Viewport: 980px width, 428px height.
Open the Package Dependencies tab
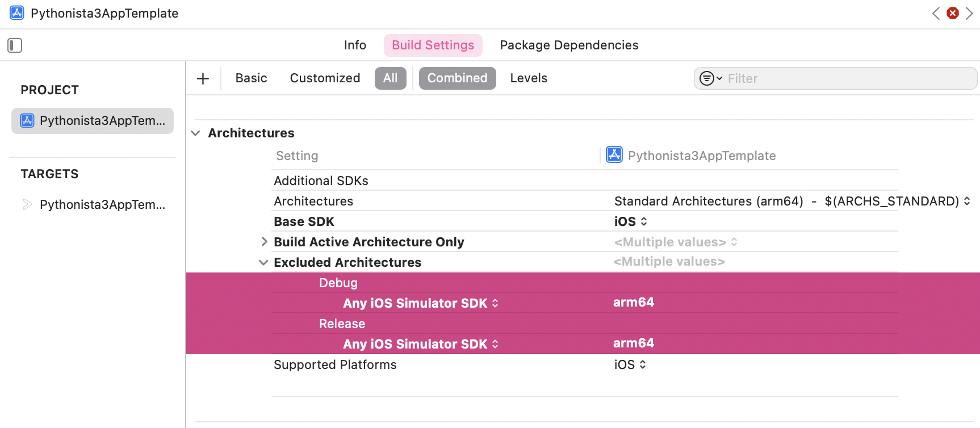pos(569,45)
